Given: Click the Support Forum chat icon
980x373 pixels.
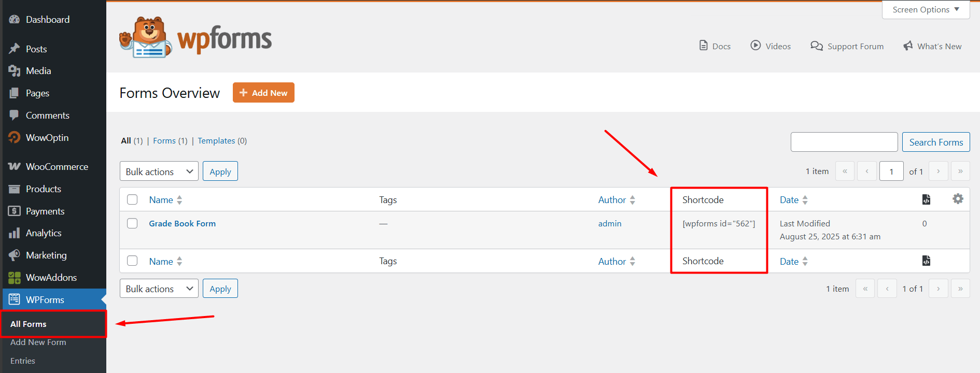Looking at the screenshot, I should [x=817, y=46].
